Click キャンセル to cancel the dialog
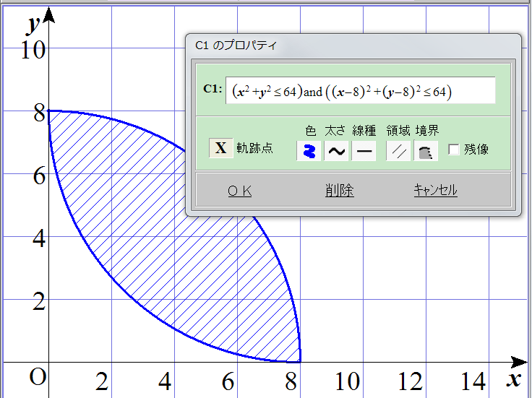Viewport: 532px width, 398px height. (x=435, y=190)
